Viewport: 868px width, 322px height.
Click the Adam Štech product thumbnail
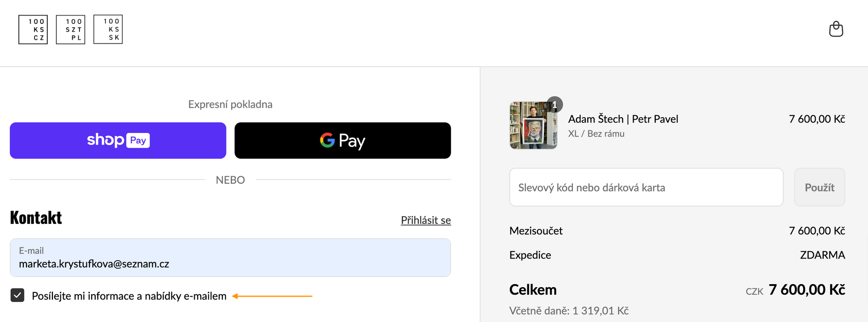click(x=533, y=126)
